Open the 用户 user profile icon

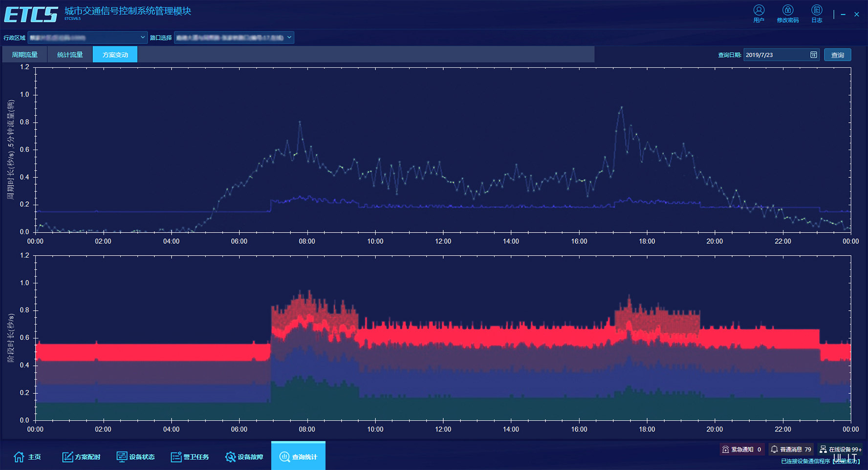tap(759, 13)
